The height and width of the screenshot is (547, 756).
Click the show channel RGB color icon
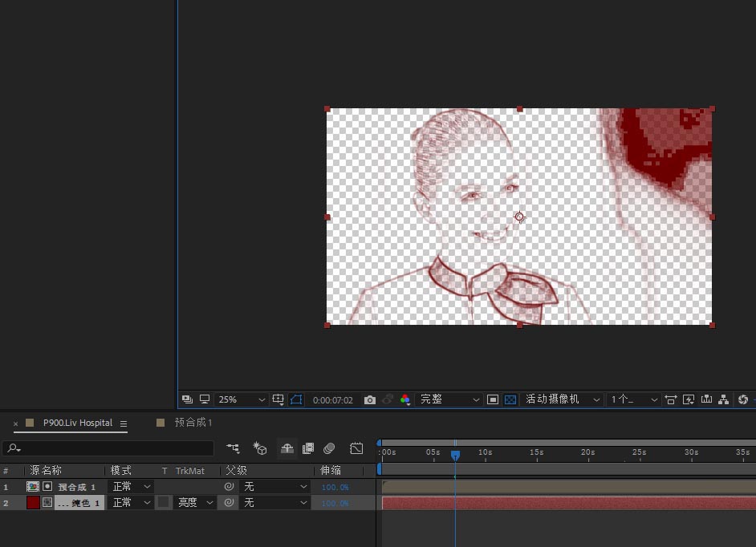(405, 399)
